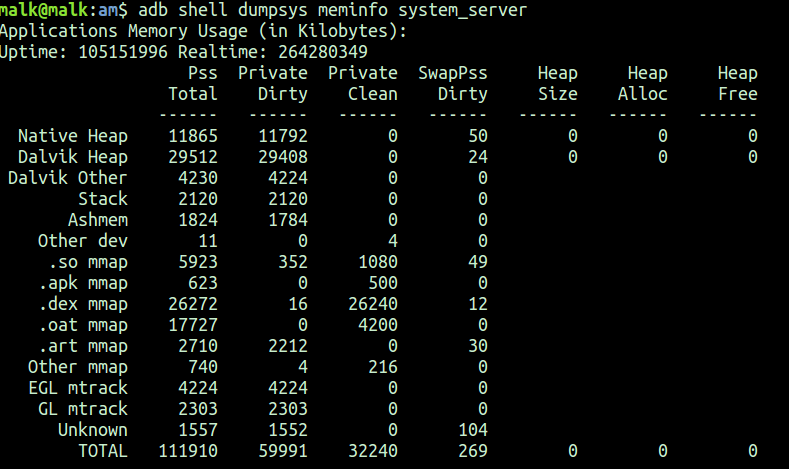This screenshot has height=469, width=789.
Task: Click Ashmem Private Dirty 1784
Action: [288, 220]
